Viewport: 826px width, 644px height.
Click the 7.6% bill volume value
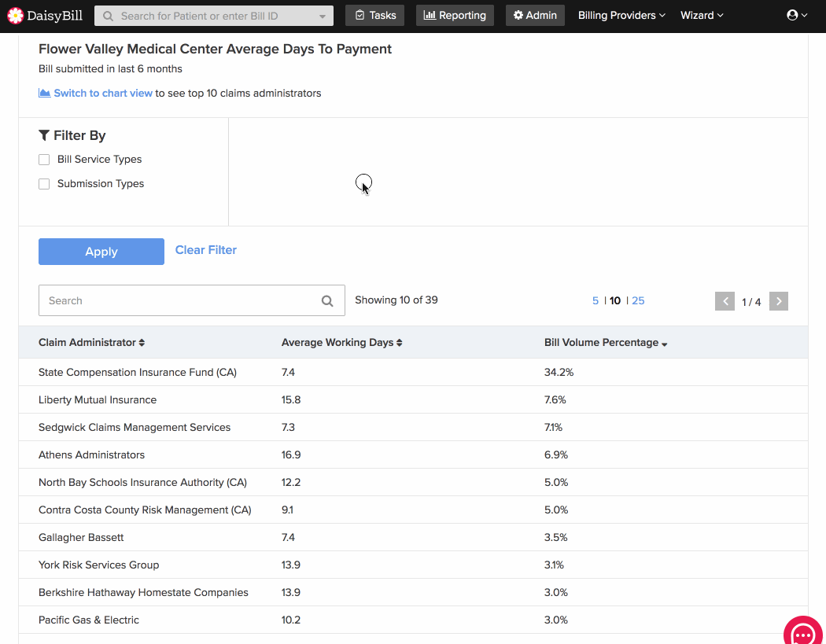click(x=555, y=399)
